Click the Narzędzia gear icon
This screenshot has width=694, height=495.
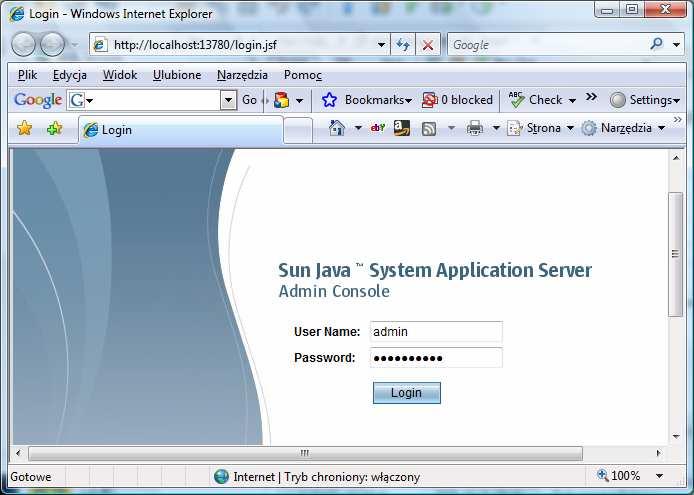[x=589, y=128]
